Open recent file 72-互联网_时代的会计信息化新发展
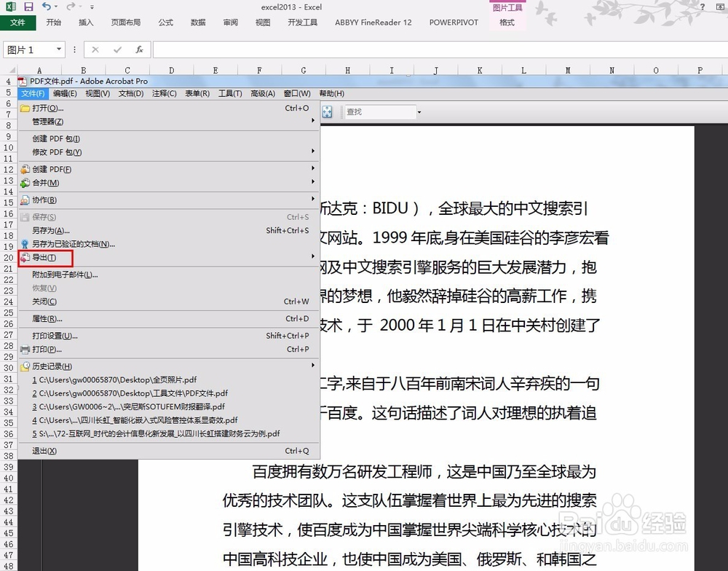 pos(169,434)
